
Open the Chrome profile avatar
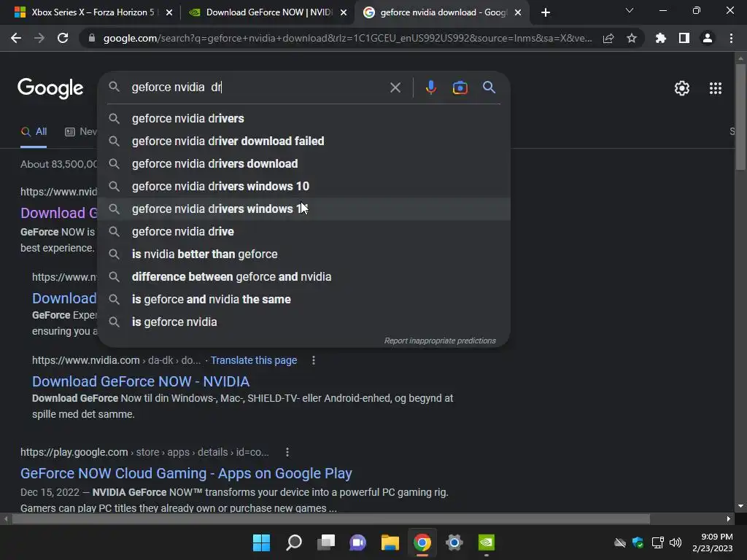pos(708,38)
